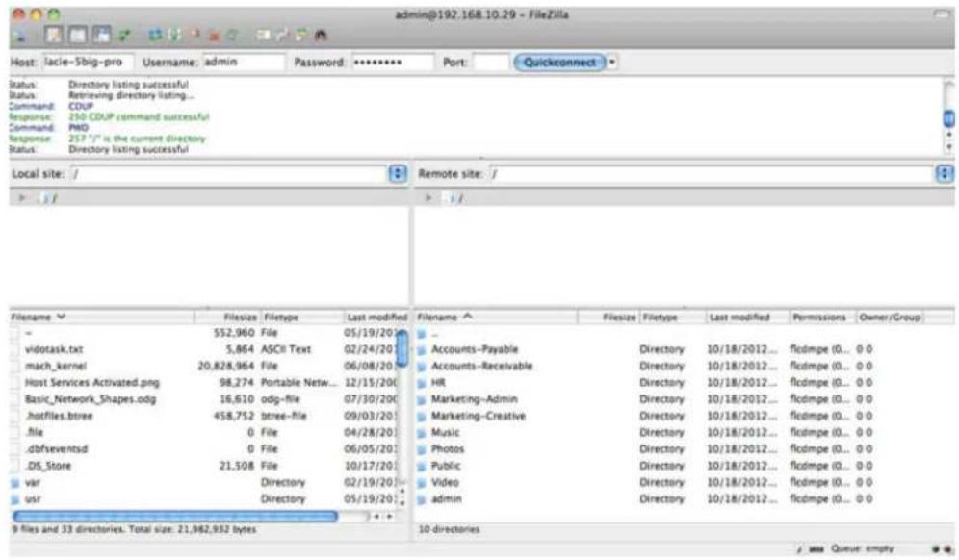This screenshot has height=560, width=959.
Task: Toggle the message log display
Action: tap(55, 35)
